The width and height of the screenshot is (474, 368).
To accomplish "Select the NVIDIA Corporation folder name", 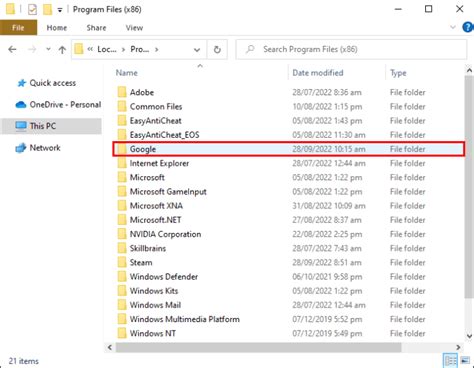I will [165, 234].
